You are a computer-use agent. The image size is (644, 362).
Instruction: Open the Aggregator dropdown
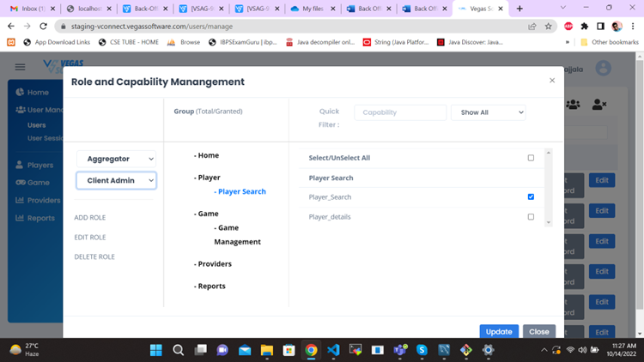[x=116, y=159]
